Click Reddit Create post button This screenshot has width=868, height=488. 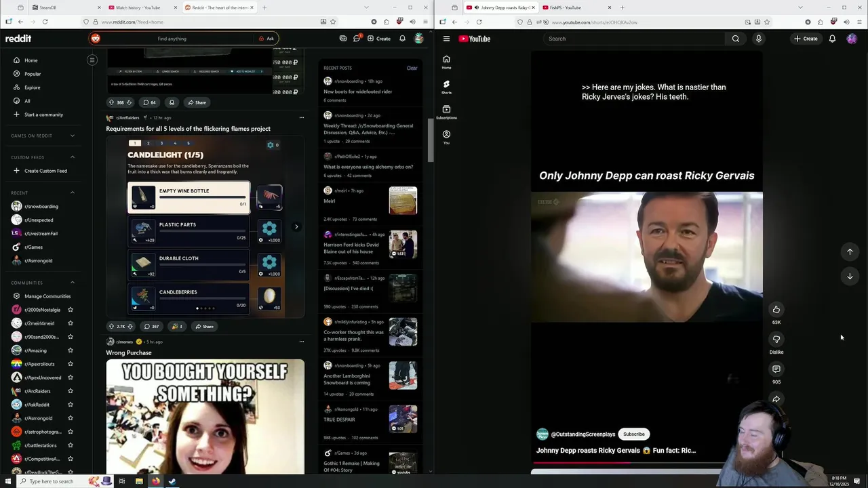click(379, 39)
